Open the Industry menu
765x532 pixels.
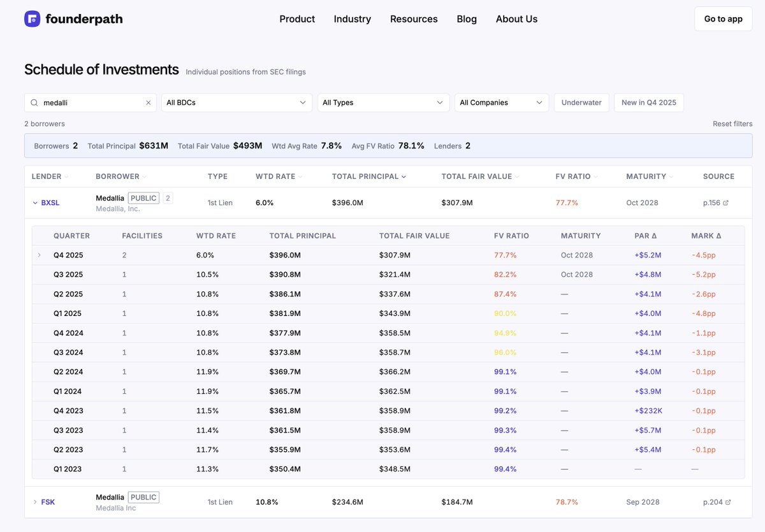pos(353,19)
